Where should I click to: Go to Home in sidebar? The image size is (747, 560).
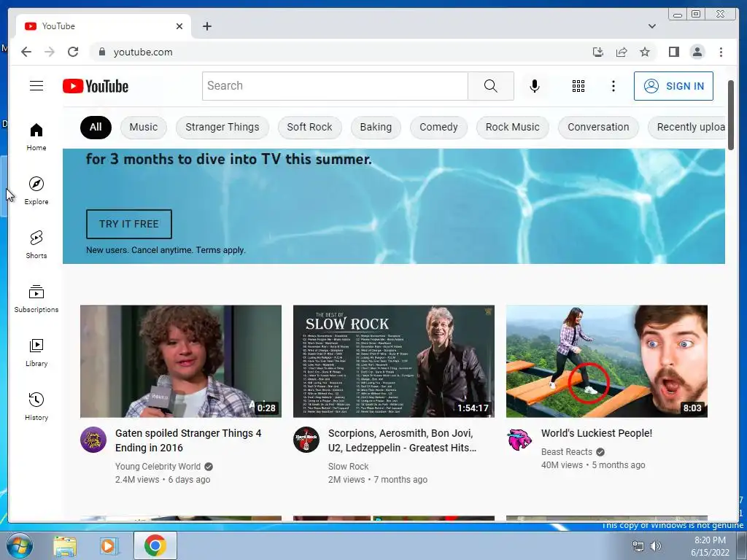(36, 137)
